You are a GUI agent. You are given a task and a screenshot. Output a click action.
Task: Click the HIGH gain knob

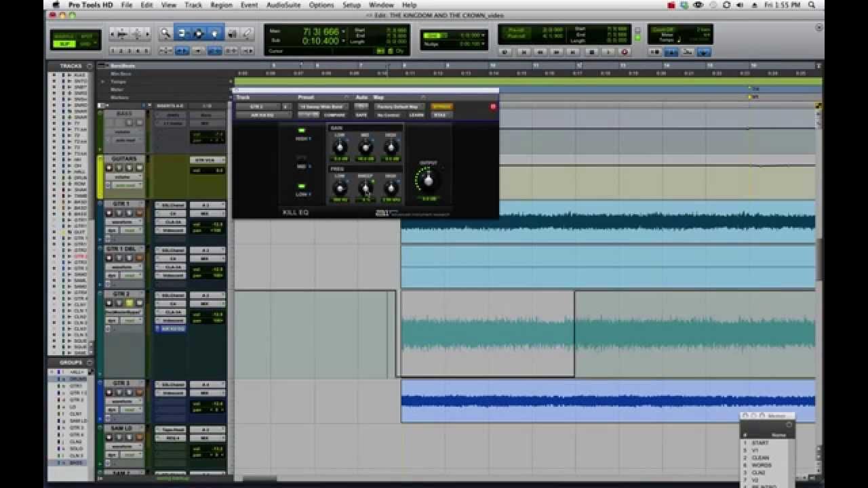click(x=391, y=147)
